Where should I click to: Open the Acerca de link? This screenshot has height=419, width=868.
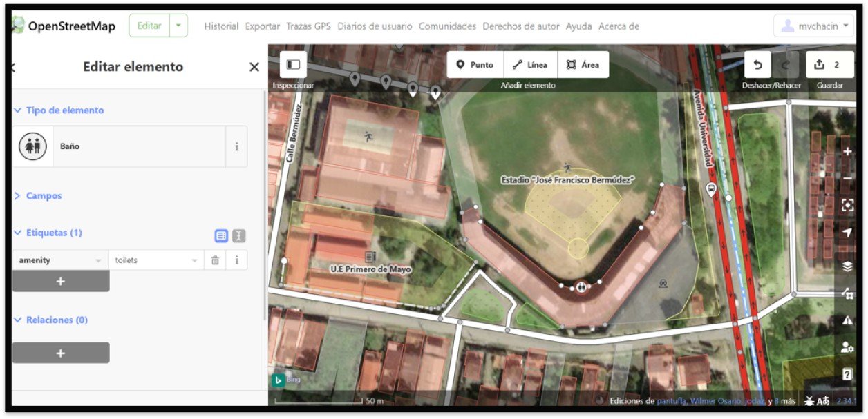pyautogui.click(x=619, y=26)
